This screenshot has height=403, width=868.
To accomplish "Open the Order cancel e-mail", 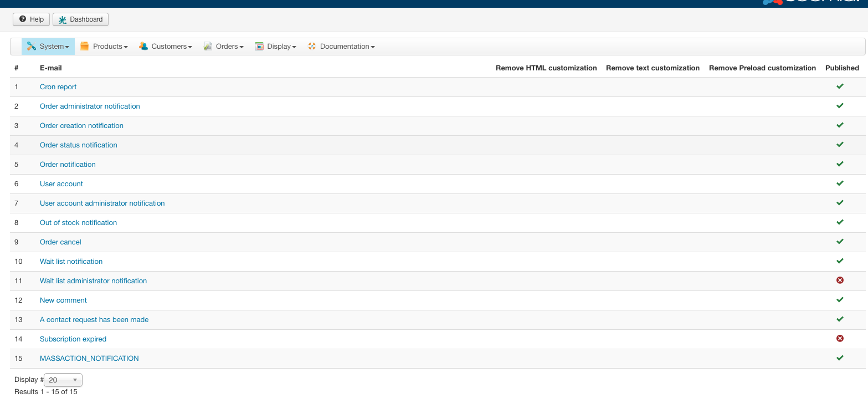I will (60, 242).
